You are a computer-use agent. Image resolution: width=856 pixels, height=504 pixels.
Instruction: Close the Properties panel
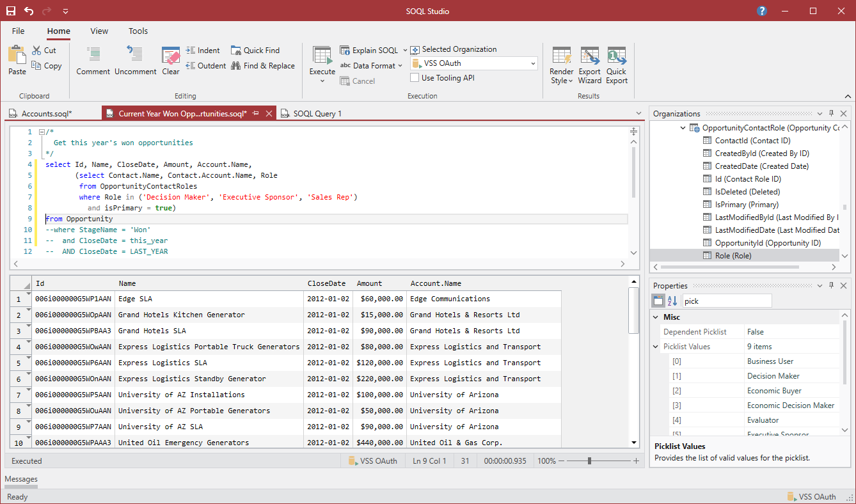click(x=844, y=285)
